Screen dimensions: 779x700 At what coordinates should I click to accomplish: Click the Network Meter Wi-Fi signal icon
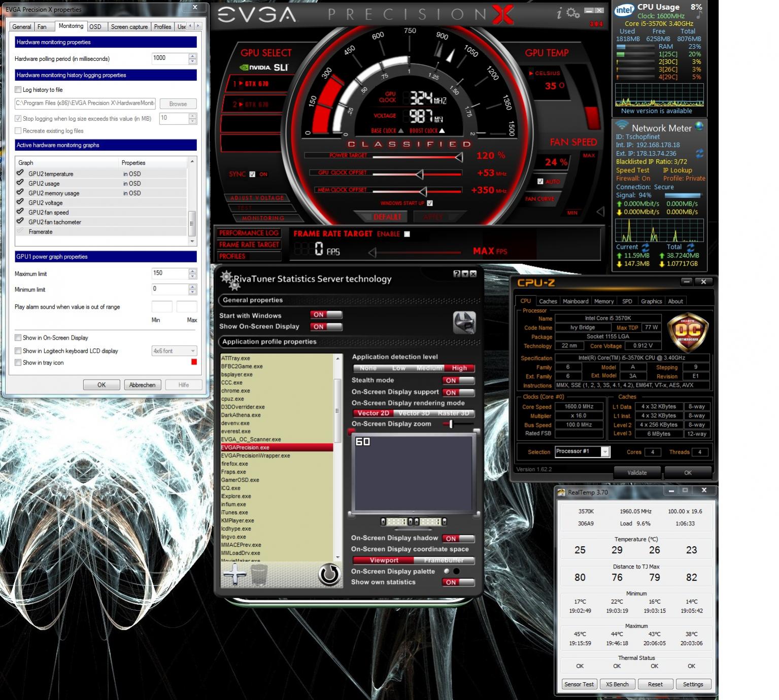621,125
